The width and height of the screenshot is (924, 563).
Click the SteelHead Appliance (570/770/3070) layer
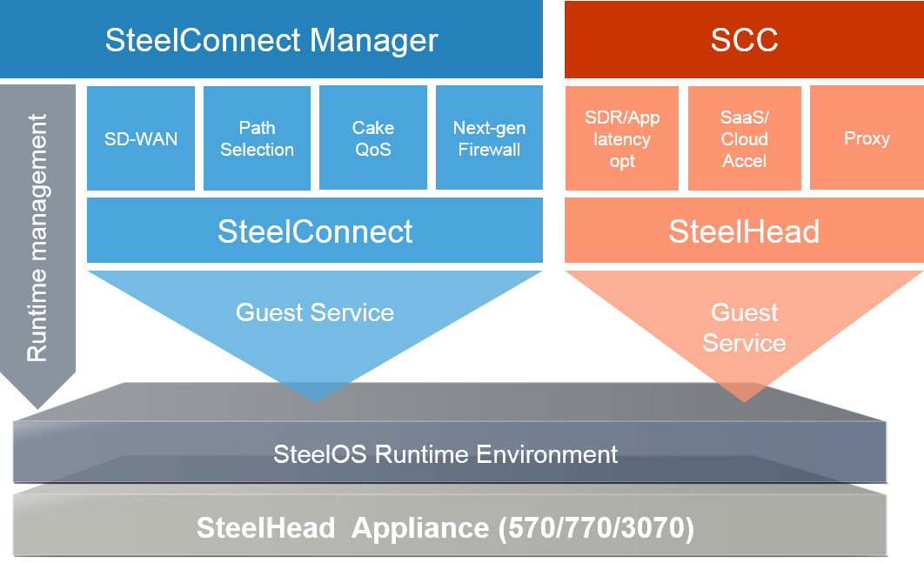[450, 526]
